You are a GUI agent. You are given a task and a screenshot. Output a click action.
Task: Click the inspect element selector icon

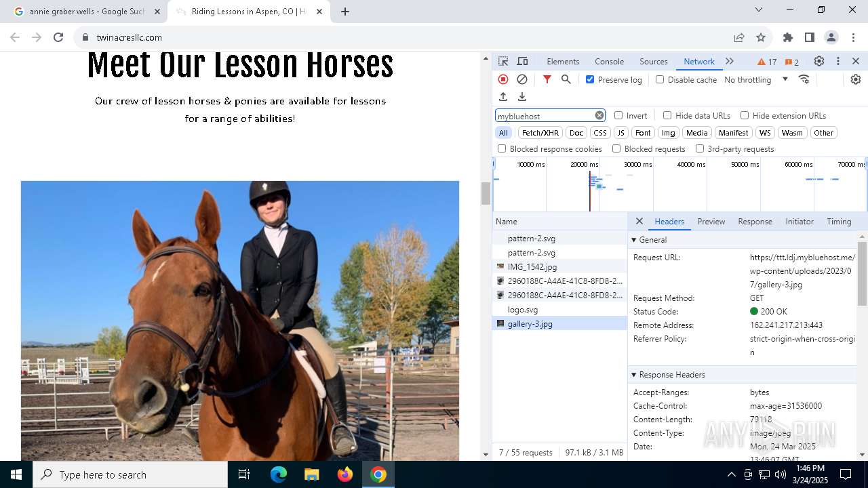point(503,62)
